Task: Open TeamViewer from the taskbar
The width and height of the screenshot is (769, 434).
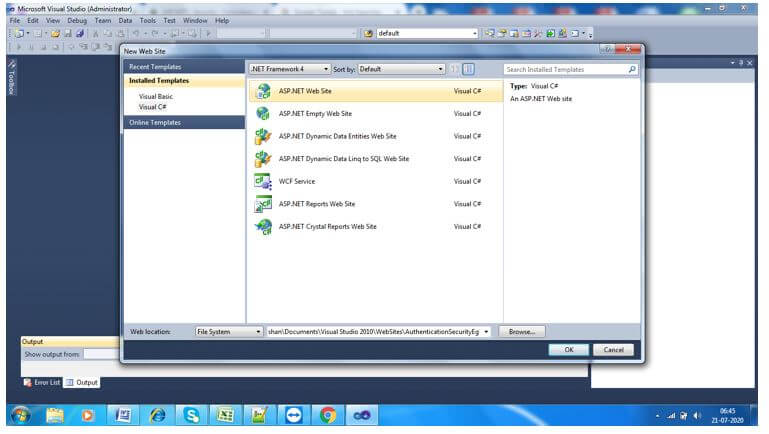Action: (294, 415)
